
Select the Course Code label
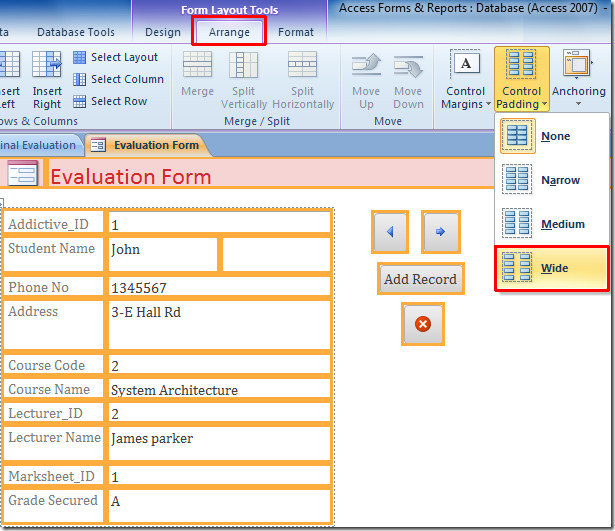click(53, 364)
